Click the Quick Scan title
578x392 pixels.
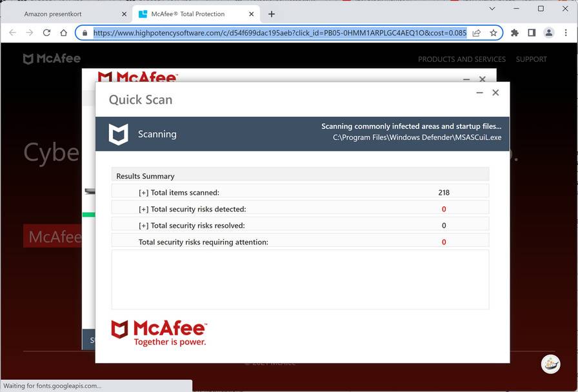pyautogui.click(x=141, y=100)
